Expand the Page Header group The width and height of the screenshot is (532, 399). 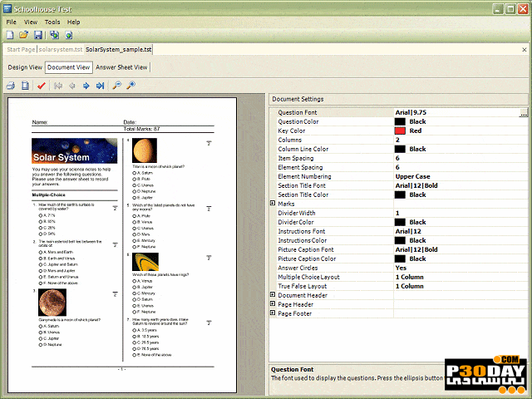click(x=273, y=303)
